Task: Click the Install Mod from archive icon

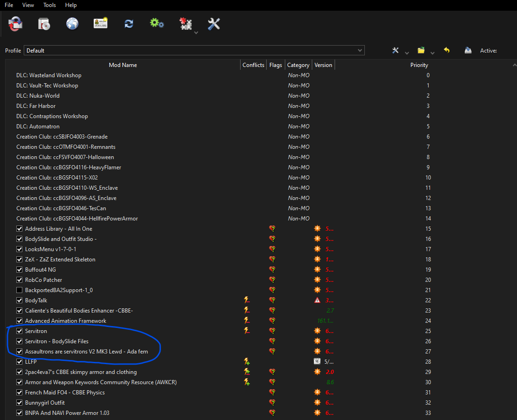Action: [15, 24]
